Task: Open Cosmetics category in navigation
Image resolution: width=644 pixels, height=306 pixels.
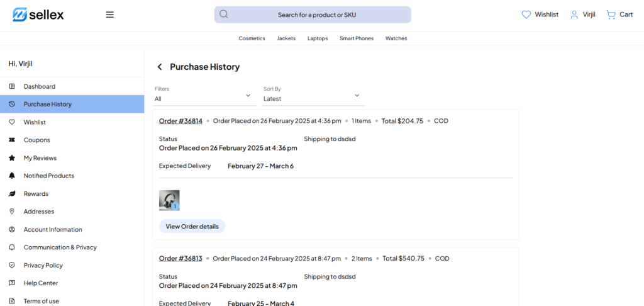Action: (x=252, y=38)
